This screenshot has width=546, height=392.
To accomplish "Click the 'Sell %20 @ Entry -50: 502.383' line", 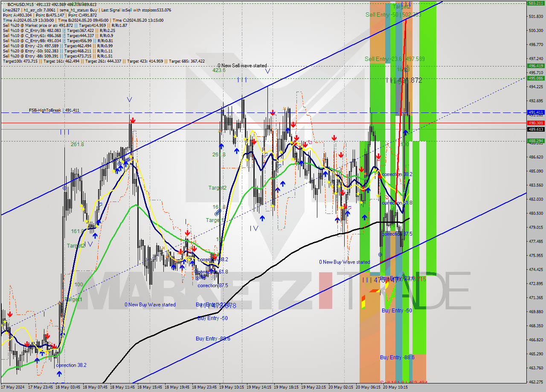I will (x=58, y=51).
